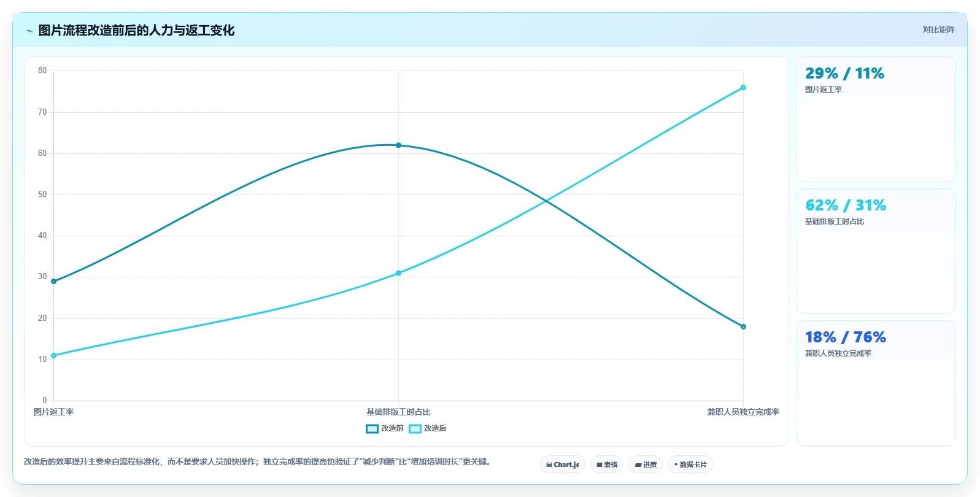980x497 pixels.
Task: Select the 数据卡片 tag
Action: tap(690, 464)
